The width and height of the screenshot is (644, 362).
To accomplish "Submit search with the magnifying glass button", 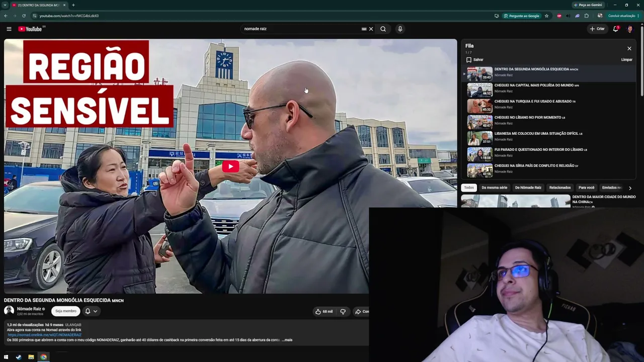I will pyautogui.click(x=383, y=29).
